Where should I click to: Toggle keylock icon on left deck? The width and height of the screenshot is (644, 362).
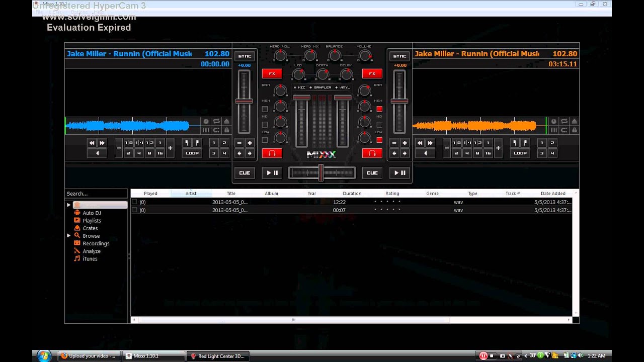click(226, 130)
